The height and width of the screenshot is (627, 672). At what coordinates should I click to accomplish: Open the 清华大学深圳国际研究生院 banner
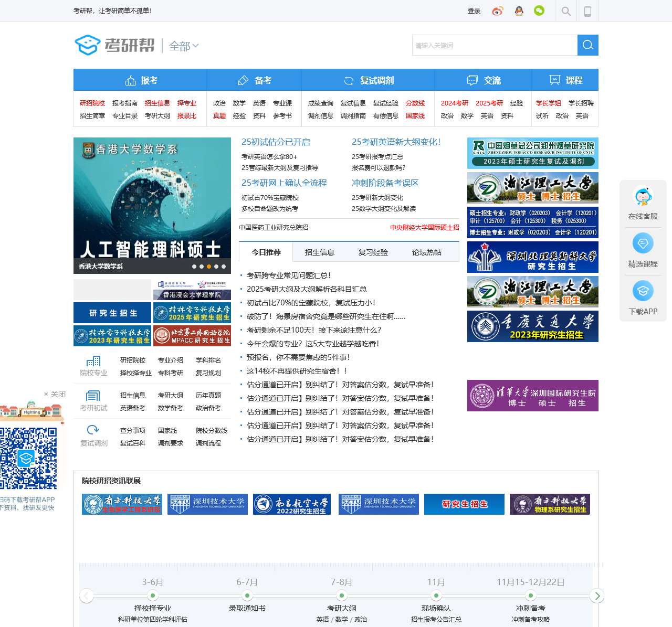(533, 396)
